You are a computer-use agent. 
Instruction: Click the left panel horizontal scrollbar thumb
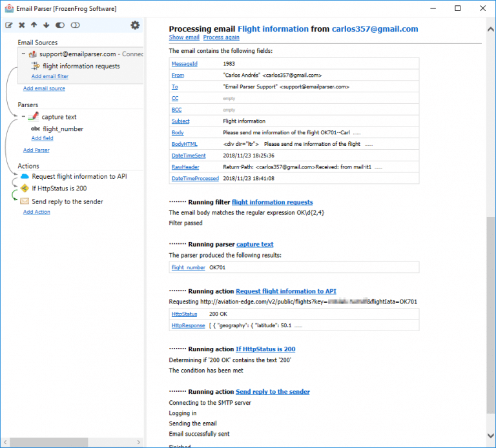(48, 442)
